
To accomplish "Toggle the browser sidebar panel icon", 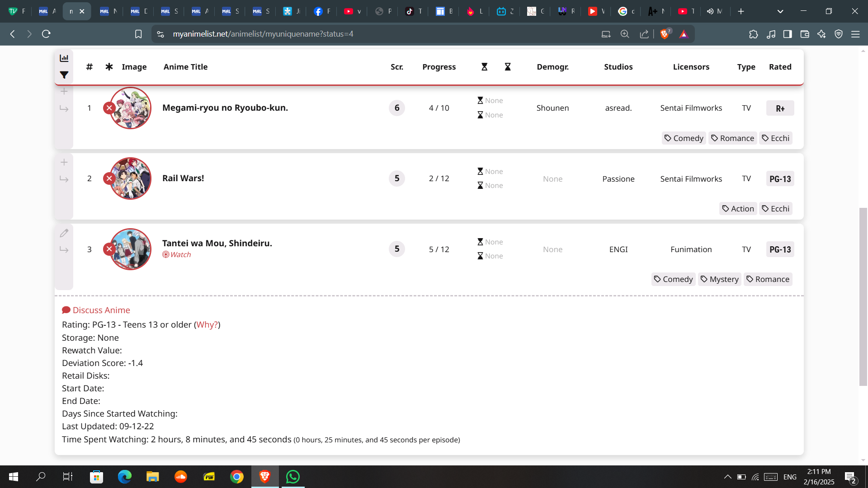I will coord(788,34).
